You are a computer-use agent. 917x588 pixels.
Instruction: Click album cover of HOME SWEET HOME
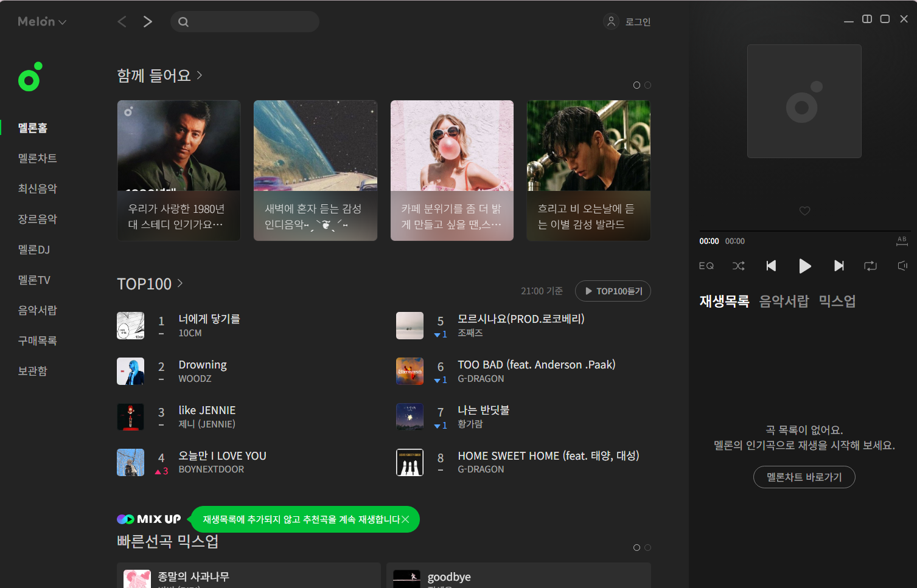(x=410, y=462)
